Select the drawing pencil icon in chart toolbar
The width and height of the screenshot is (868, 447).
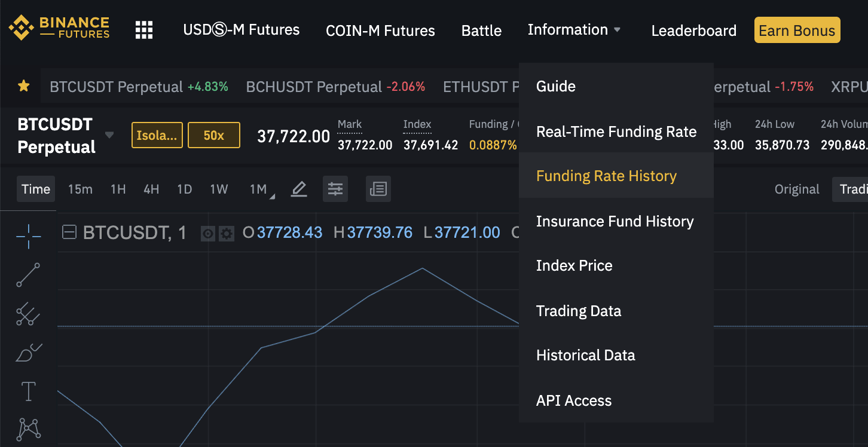tap(299, 189)
